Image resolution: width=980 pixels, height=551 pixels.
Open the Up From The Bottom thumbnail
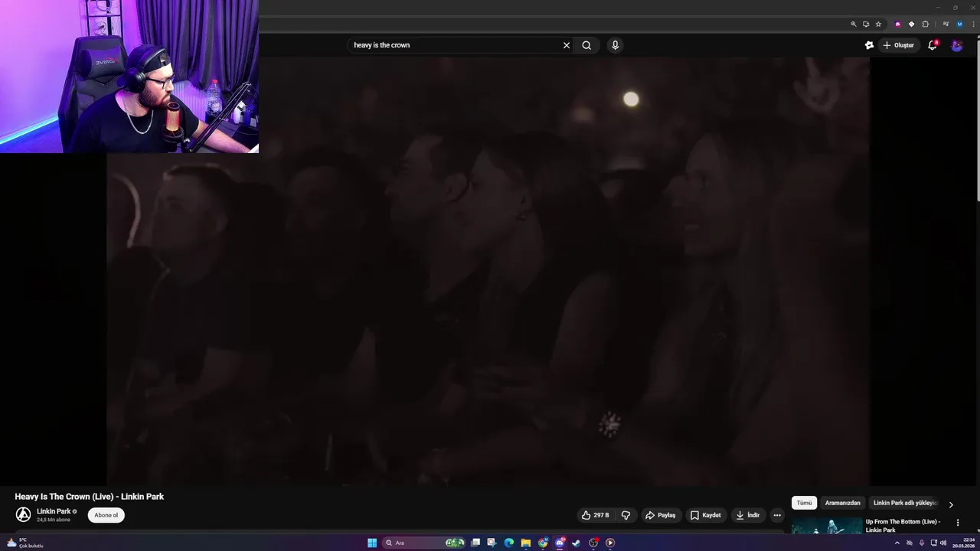(826, 527)
